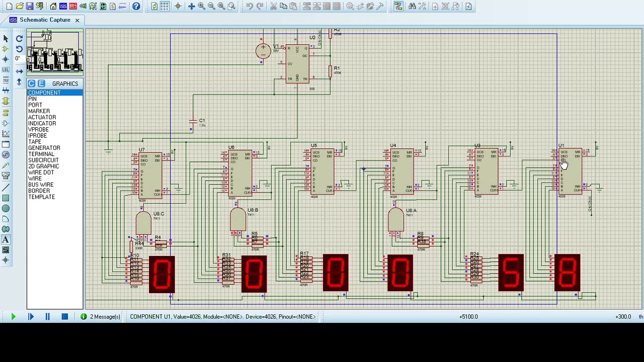Save the project with the floppy icon
This screenshot has width=644, height=362.
click(30, 7)
